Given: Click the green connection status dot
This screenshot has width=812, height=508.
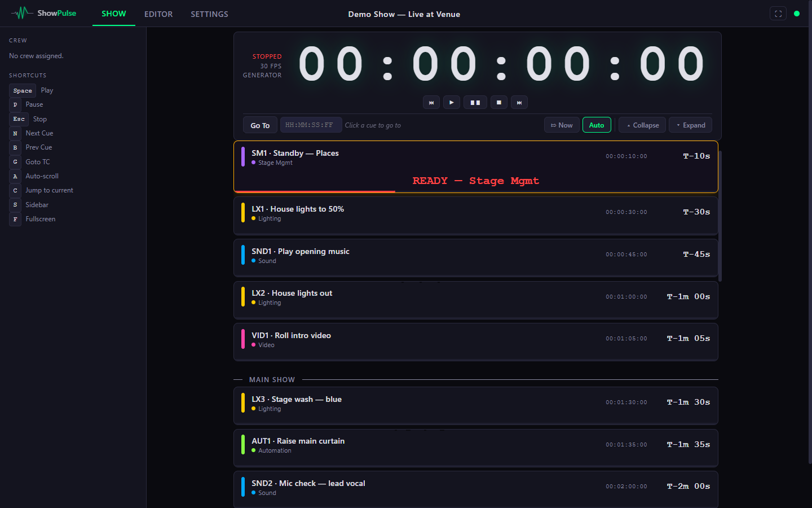Looking at the screenshot, I should tap(797, 14).
